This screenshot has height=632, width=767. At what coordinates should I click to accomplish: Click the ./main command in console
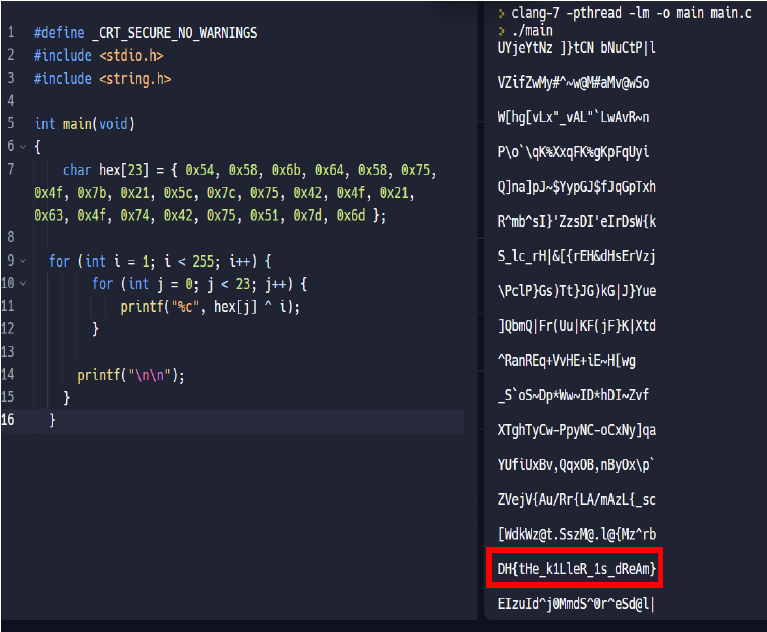532,31
